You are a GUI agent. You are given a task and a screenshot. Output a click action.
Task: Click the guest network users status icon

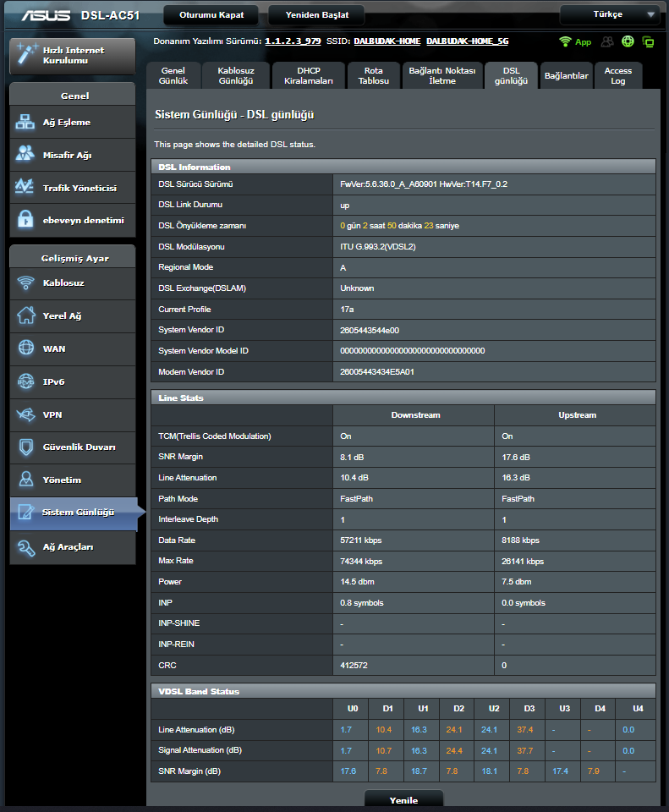pos(607,41)
